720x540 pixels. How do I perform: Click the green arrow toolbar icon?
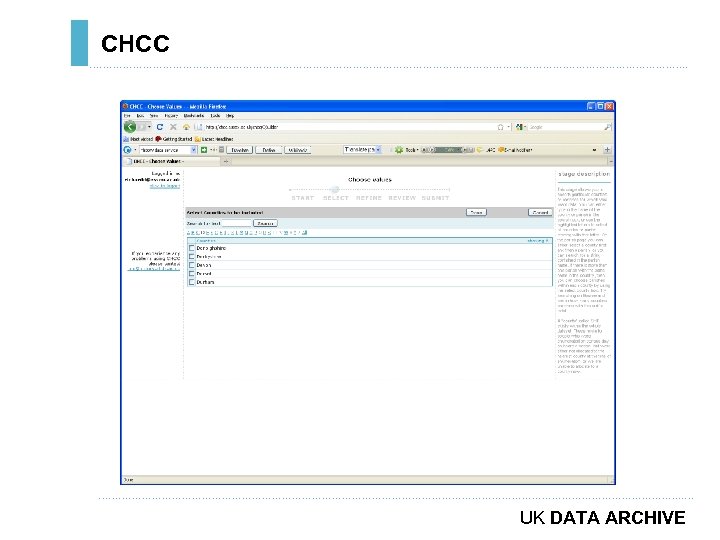[x=204, y=150]
